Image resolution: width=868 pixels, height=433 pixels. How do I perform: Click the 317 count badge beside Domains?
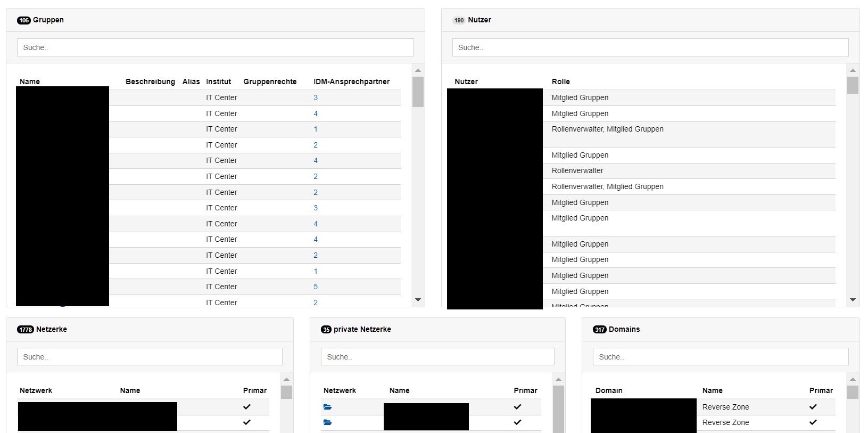(600, 330)
